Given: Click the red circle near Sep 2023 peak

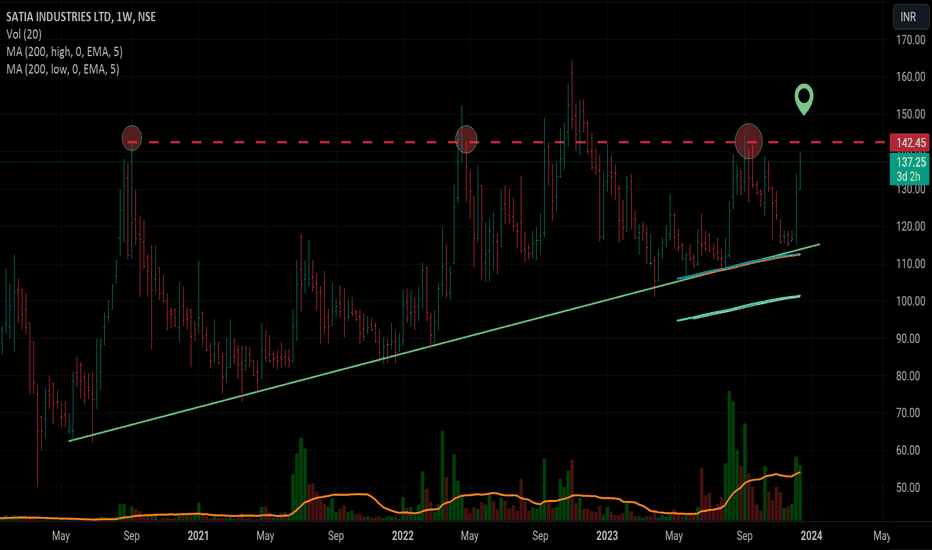Looking at the screenshot, I should tap(749, 141).
